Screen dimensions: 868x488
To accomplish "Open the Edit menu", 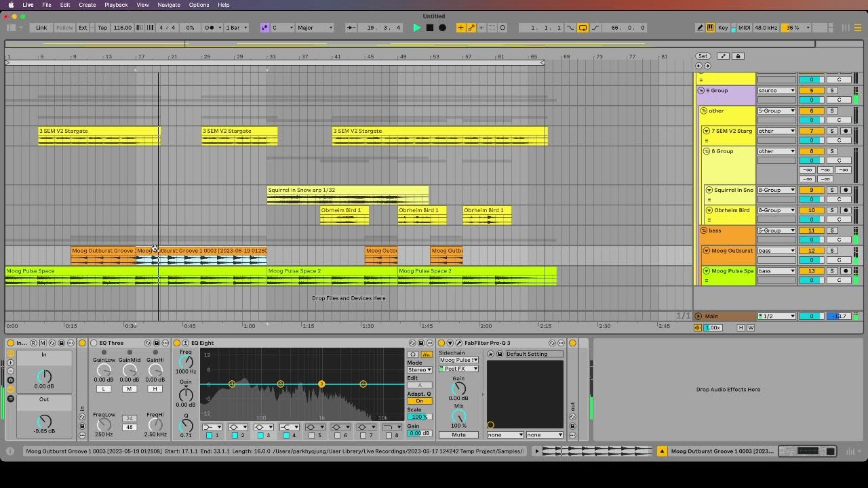I will pyautogui.click(x=65, y=5).
